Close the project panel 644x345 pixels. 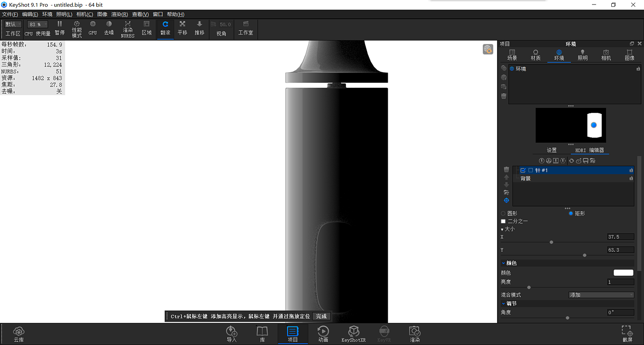click(x=639, y=44)
